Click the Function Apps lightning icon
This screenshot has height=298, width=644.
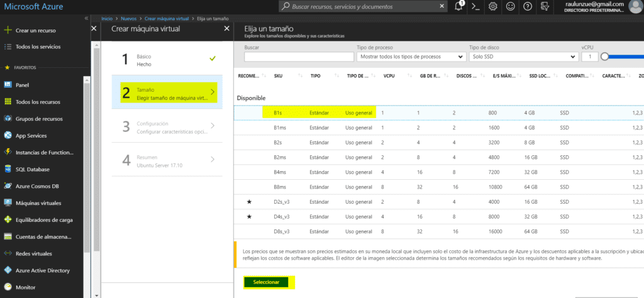click(8, 152)
